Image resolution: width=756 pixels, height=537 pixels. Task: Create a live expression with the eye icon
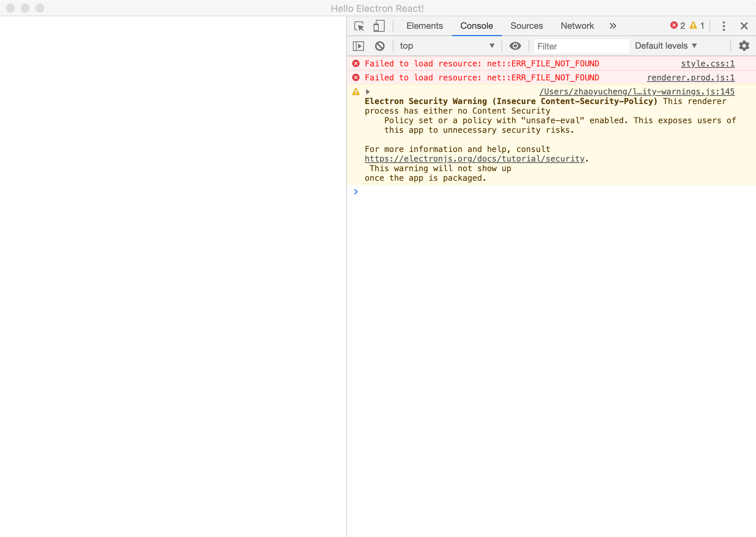(x=515, y=46)
